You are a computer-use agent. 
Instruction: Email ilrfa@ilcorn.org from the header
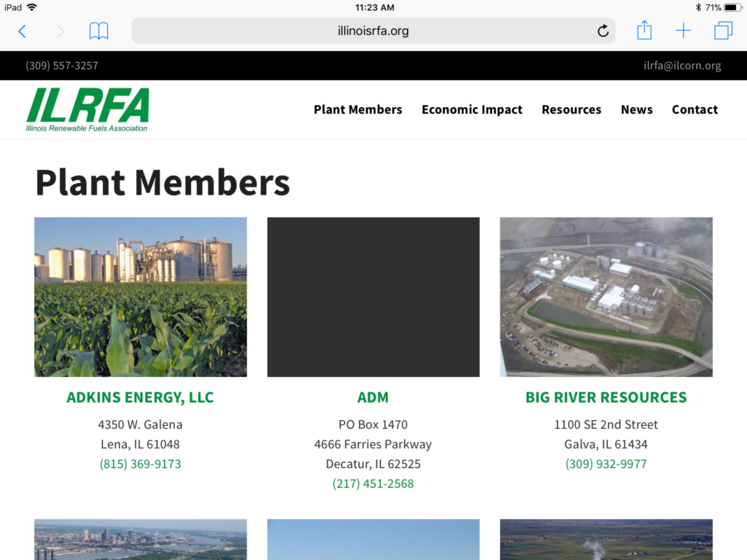(682, 66)
